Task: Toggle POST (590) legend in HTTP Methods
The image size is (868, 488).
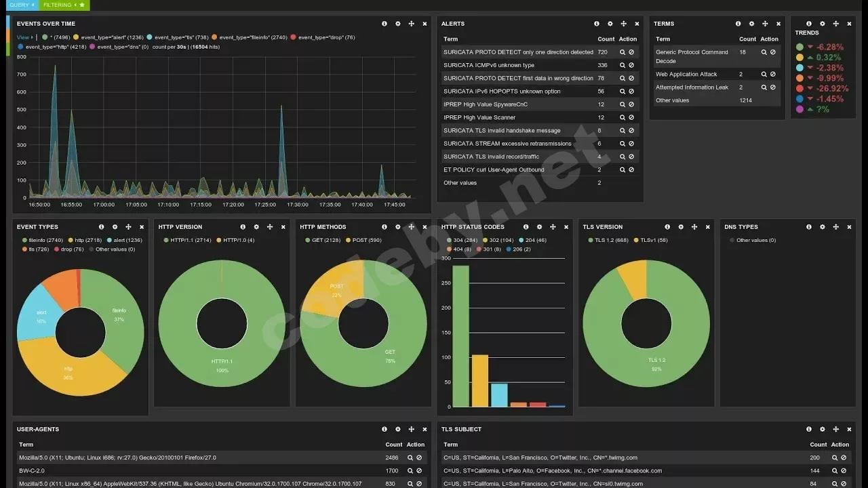Action: 363,241
